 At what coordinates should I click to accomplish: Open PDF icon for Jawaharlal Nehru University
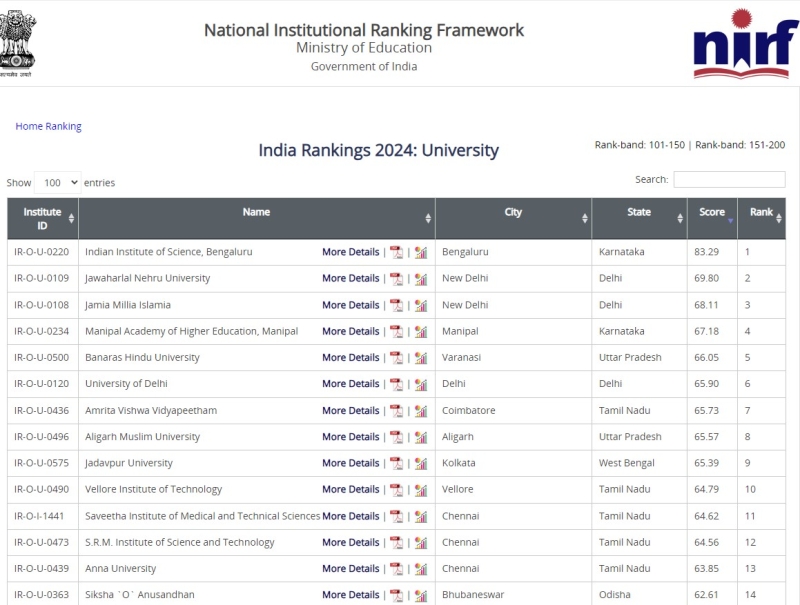pos(396,279)
